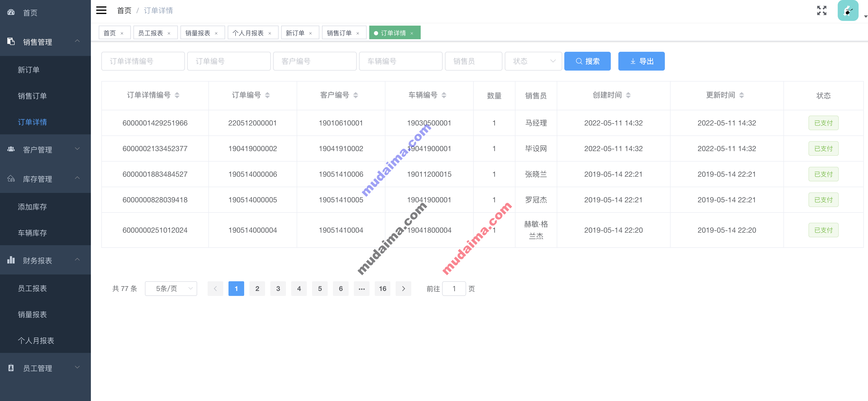
Task: Close the 销售订单 tab
Action: 358,33
